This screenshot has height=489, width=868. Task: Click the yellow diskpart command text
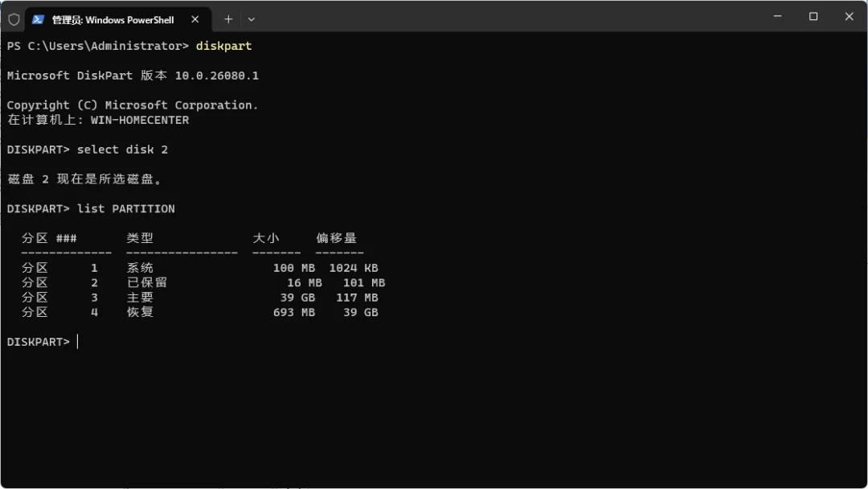223,46
